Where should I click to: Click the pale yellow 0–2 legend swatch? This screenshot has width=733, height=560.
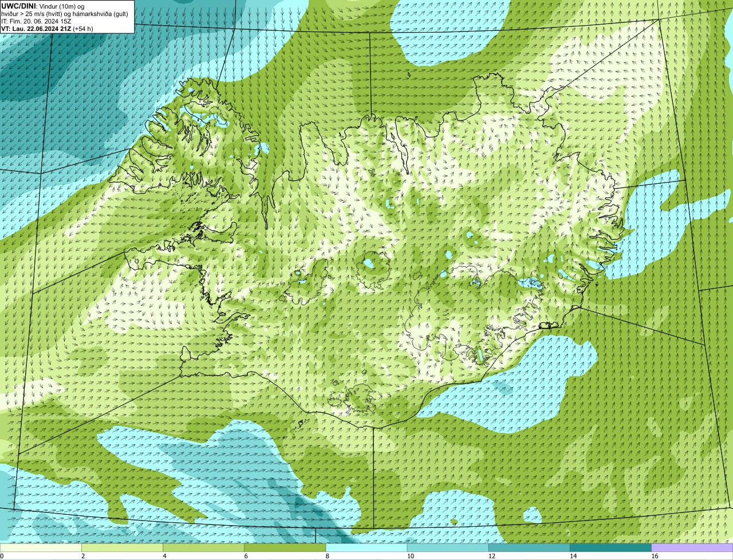click(41, 547)
